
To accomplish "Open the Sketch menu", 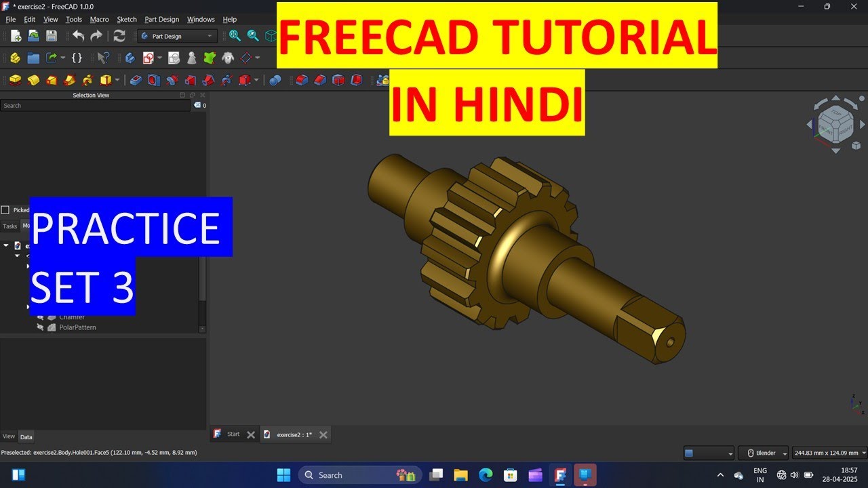I will (x=127, y=20).
